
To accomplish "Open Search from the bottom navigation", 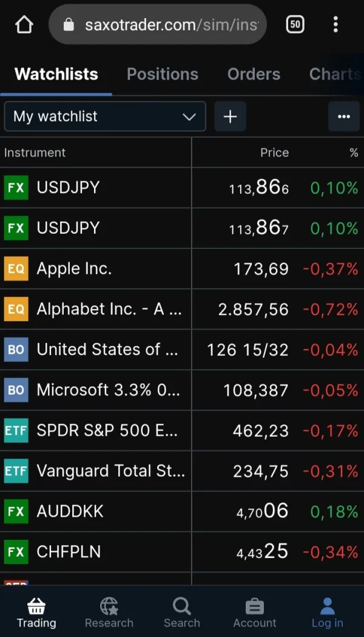I will (181, 612).
